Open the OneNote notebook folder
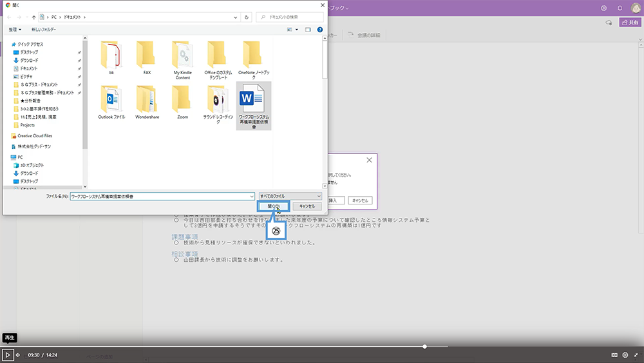This screenshot has width=644, height=363. [253, 60]
